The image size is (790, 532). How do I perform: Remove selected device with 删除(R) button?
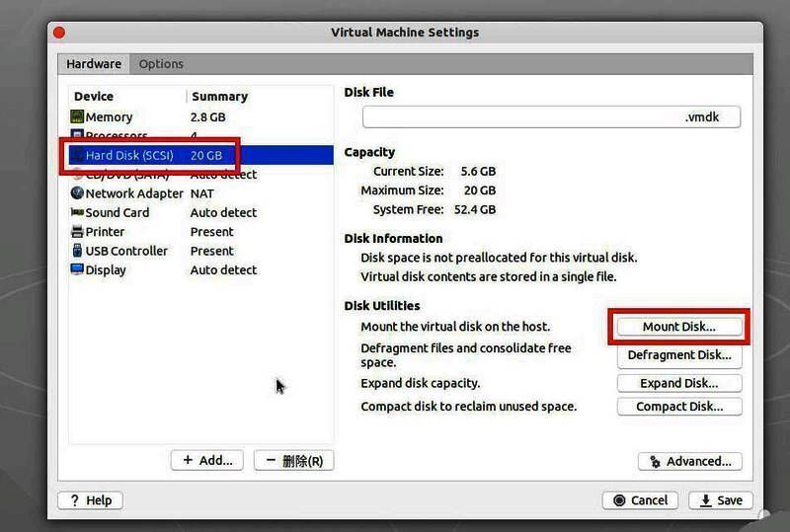294,460
